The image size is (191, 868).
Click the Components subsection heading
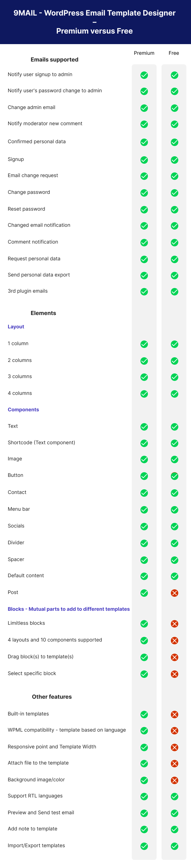23,409
